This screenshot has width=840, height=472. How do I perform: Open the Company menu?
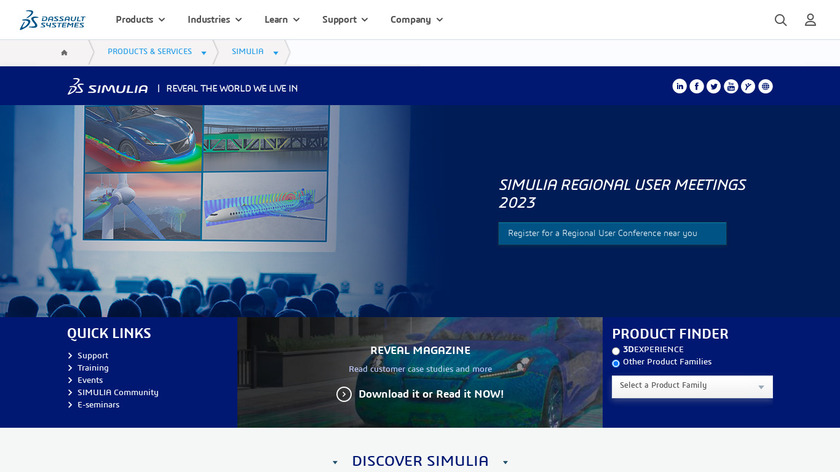(416, 20)
